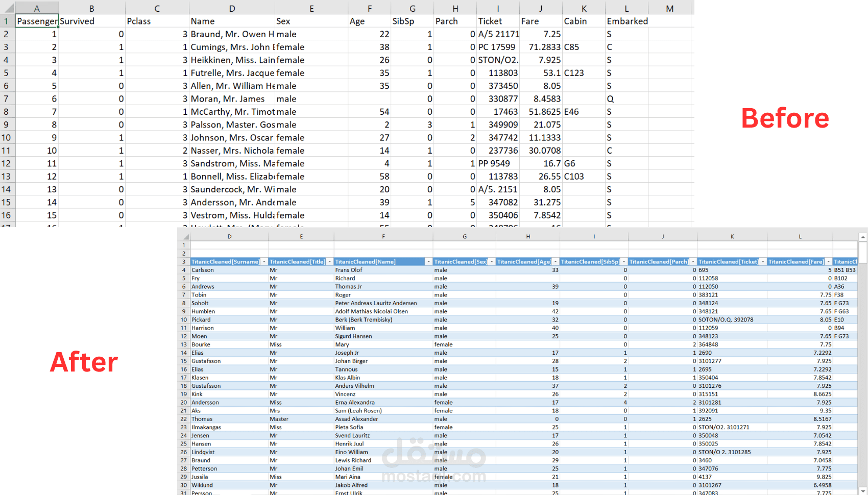Click title cell 'Master'
The image size is (868, 495).
[x=301, y=419]
